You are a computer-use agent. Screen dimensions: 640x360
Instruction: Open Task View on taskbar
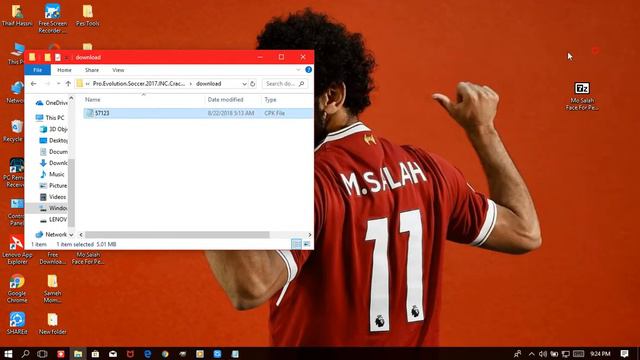42,353
